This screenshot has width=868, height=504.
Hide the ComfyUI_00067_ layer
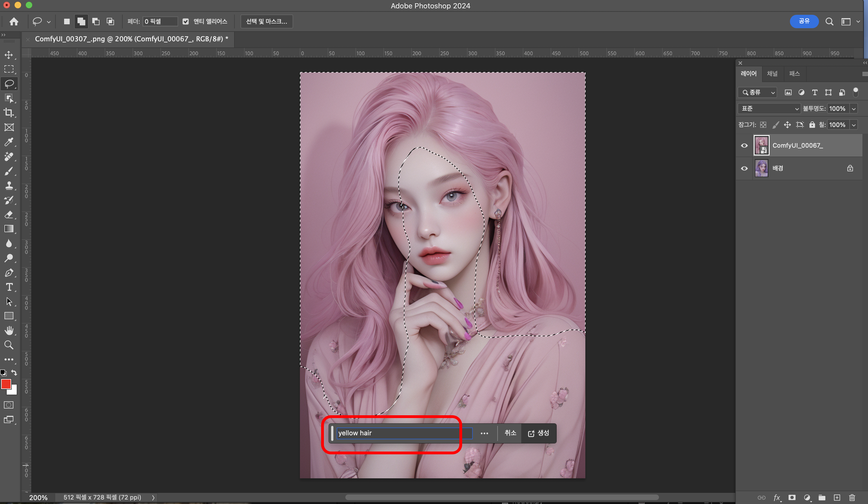click(744, 145)
